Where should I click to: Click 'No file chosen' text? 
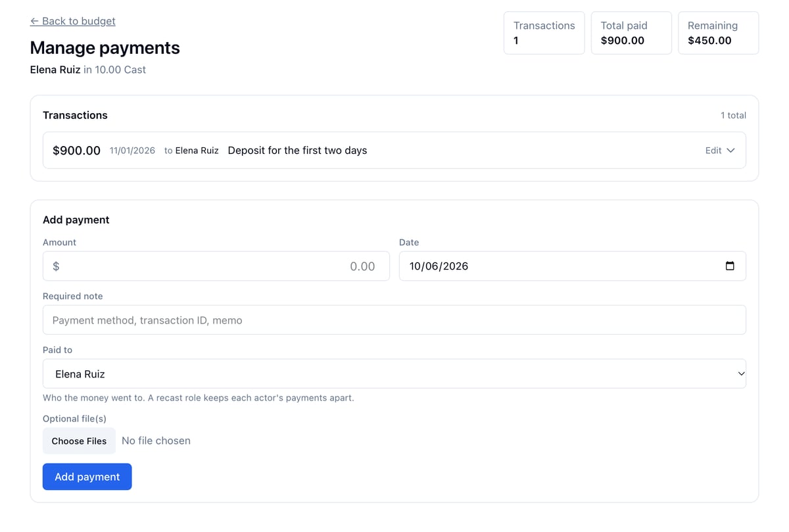click(x=156, y=441)
